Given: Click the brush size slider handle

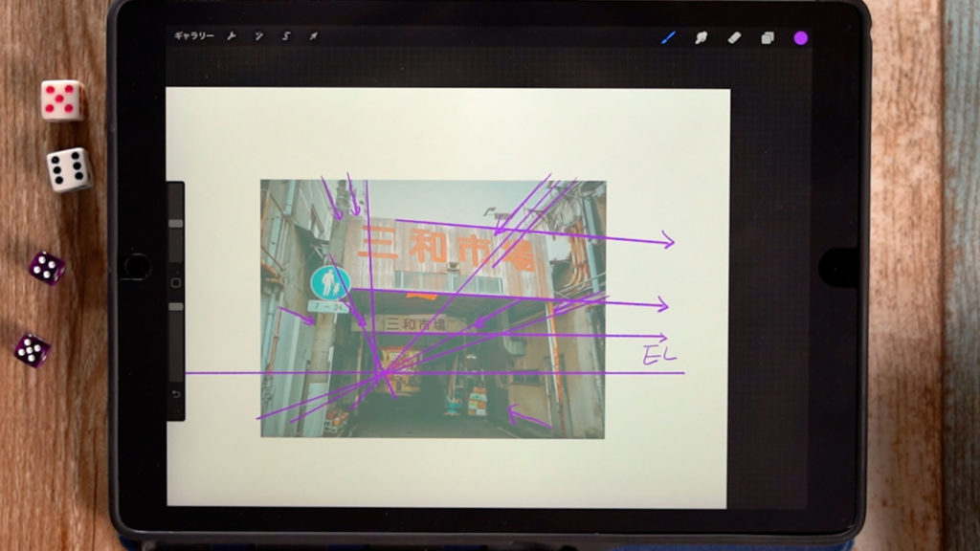Looking at the screenshot, I should click(176, 224).
